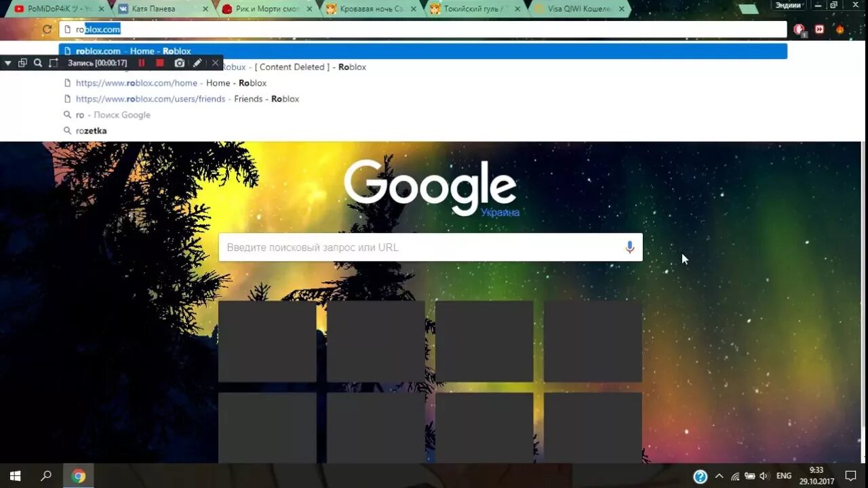The height and width of the screenshot is (488, 868).
Task: Select the rozetka search suggestion
Action: tap(422, 131)
